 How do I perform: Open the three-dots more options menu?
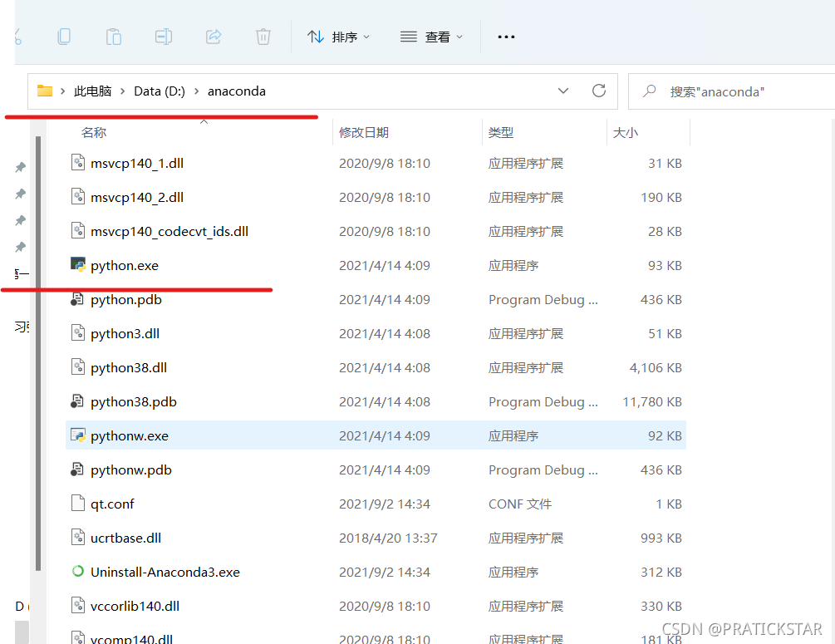(506, 37)
